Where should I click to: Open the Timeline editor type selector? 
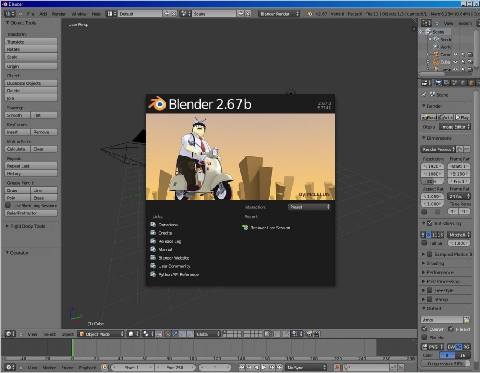pyautogui.click(x=10, y=367)
